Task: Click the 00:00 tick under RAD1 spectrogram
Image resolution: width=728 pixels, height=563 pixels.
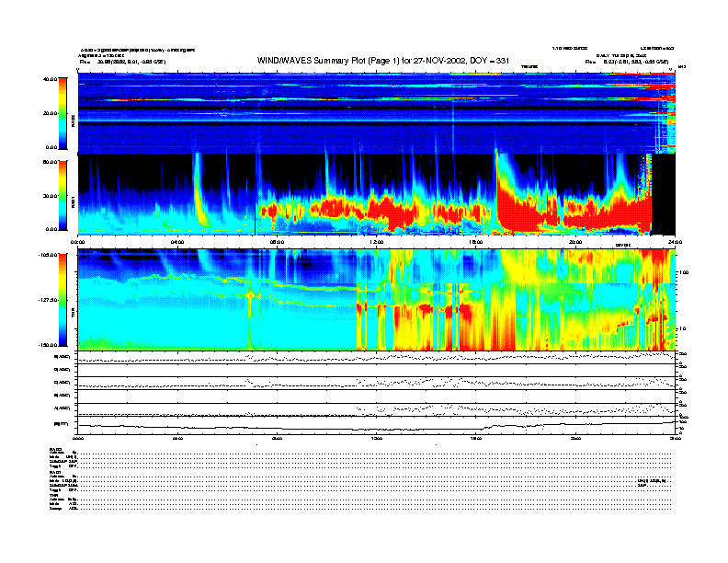Action: [79, 242]
